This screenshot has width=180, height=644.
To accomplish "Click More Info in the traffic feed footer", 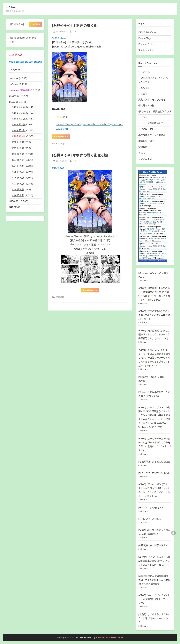I will point(161,261).
